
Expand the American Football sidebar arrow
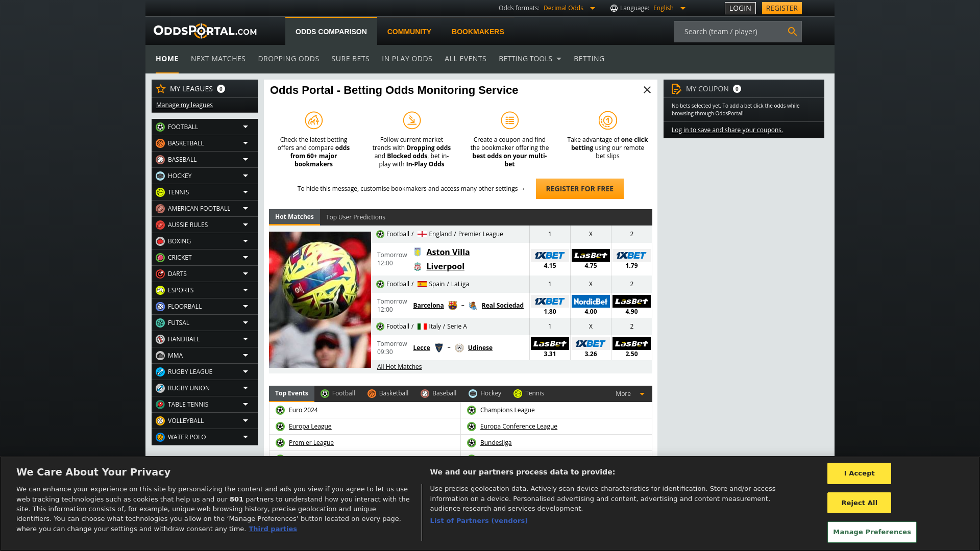(246, 209)
